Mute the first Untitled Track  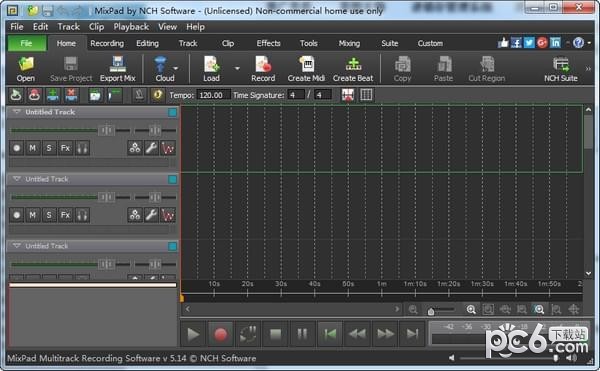pos(33,148)
